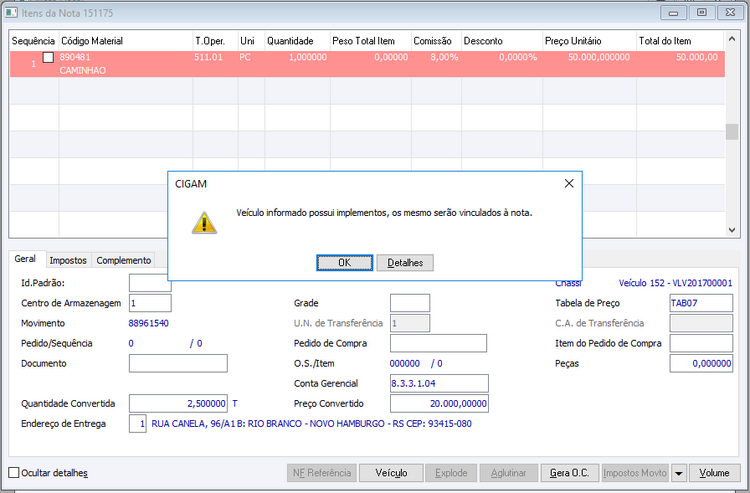Click the Movimento value 88961540

click(x=149, y=323)
